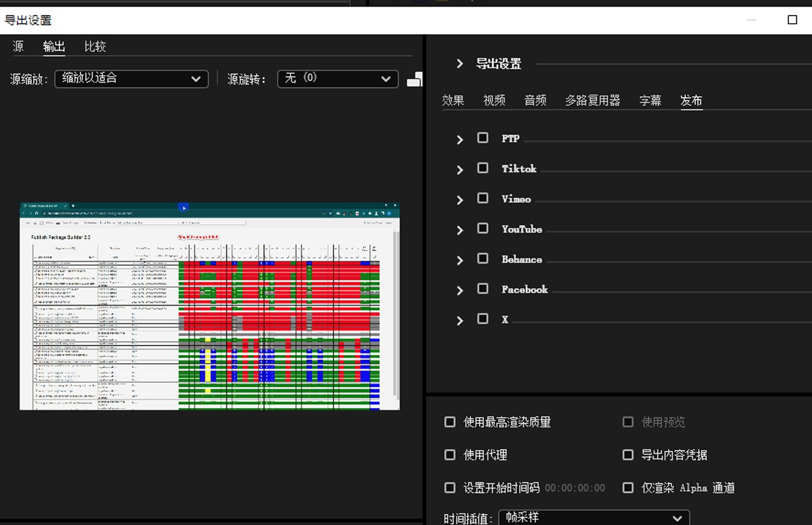Select the 音频 tab
The height and width of the screenshot is (525, 812).
pyautogui.click(x=535, y=100)
